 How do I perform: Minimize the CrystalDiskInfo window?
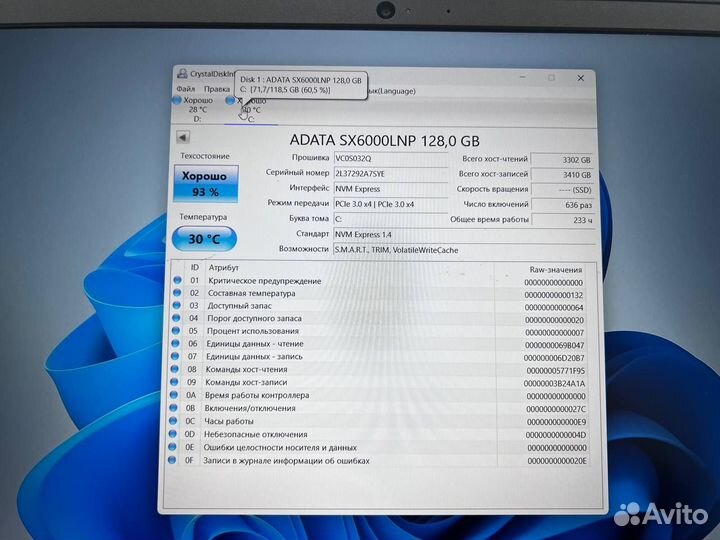click(523, 78)
